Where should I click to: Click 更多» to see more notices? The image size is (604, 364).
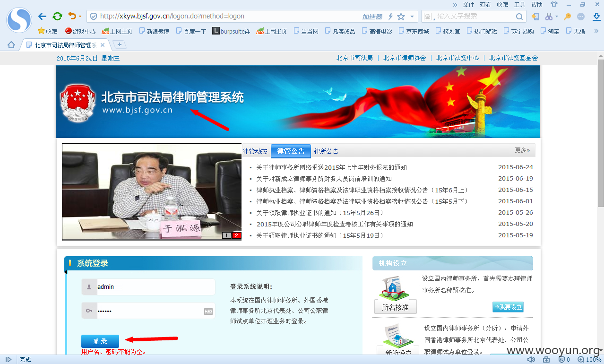[522, 150]
